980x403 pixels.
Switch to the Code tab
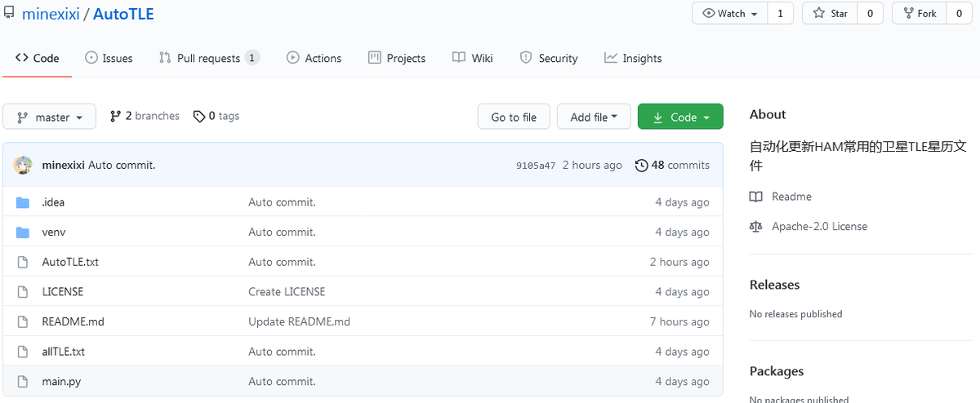click(38, 58)
